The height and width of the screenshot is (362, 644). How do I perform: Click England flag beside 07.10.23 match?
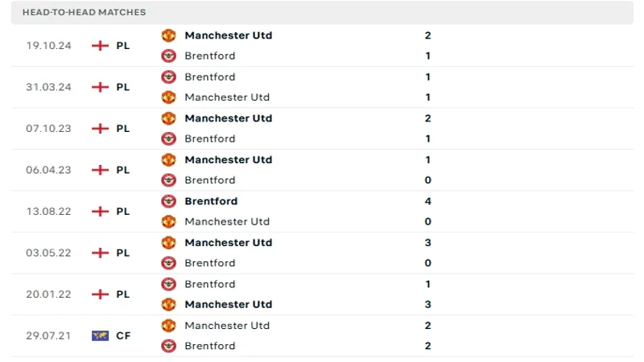(x=100, y=129)
